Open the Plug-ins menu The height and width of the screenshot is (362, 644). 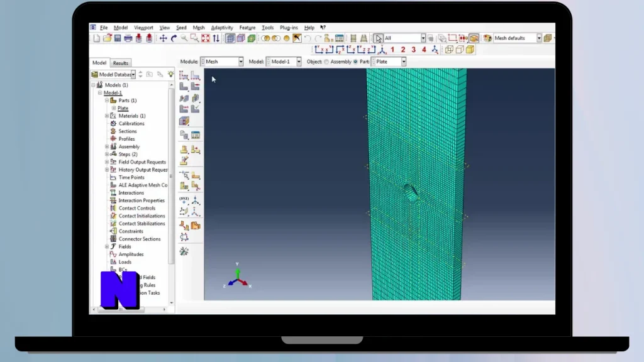289,28
